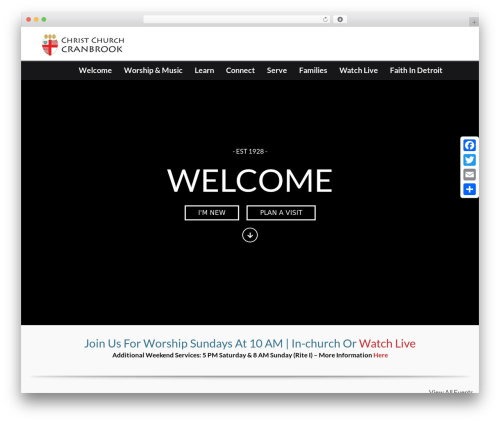Click the I'M NEW button
The width and height of the screenshot is (500, 423).
pos(212,213)
